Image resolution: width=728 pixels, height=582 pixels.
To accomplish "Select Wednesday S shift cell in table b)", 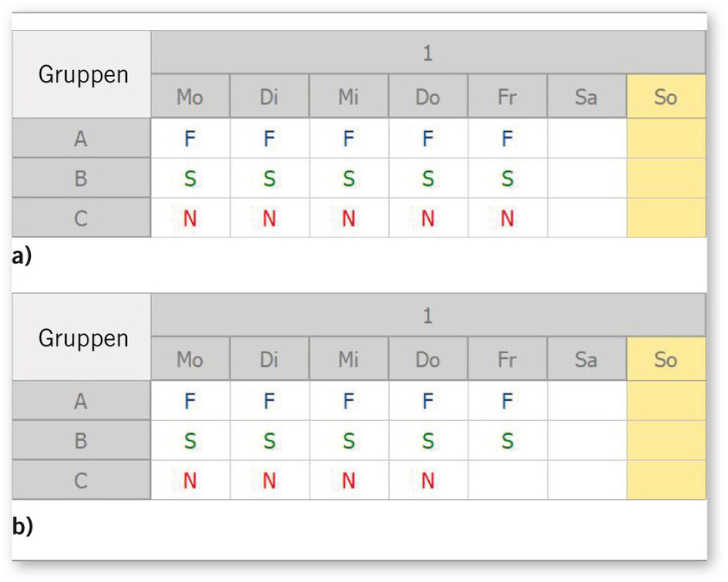I will coord(348,441).
